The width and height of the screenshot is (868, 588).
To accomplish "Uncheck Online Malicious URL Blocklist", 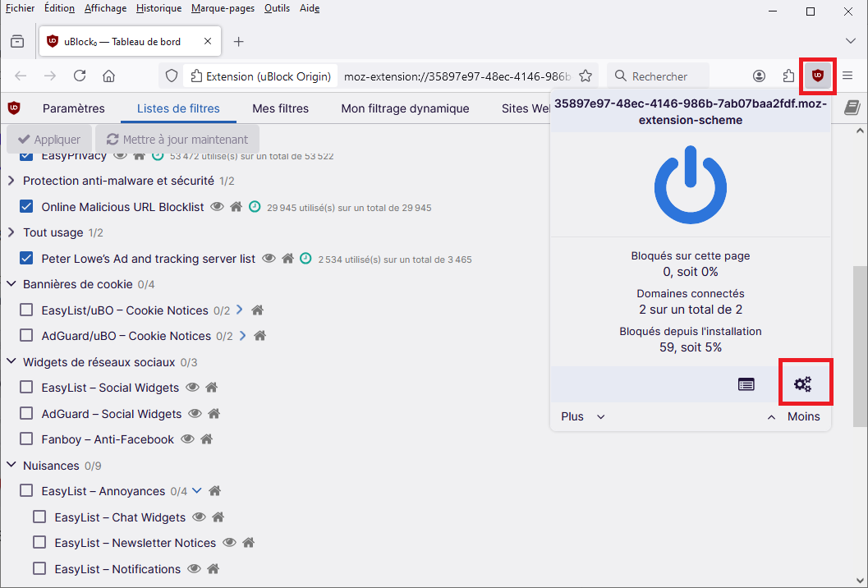I will pyautogui.click(x=26, y=207).
